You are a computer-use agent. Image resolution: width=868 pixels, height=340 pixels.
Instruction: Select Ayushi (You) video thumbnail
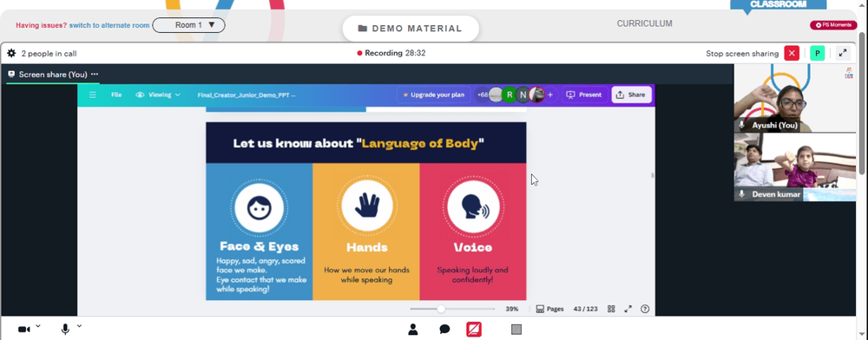[x=795, y=98]
